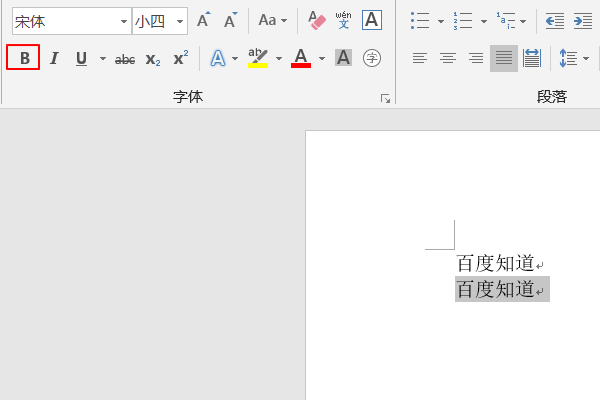Image resolution: width=600 pixels, height=400 pixels.
Task: Click the Character Border icon
Action: pos(372,20)
